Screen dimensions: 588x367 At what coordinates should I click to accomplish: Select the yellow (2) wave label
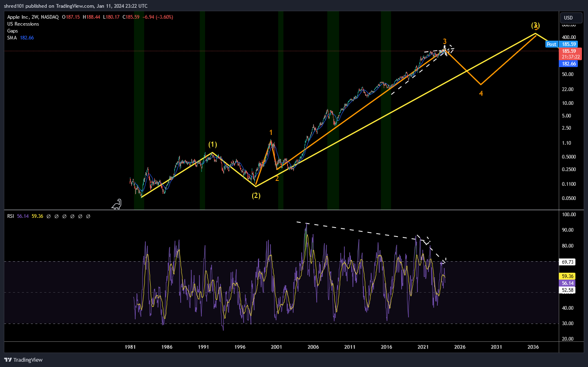256,195
